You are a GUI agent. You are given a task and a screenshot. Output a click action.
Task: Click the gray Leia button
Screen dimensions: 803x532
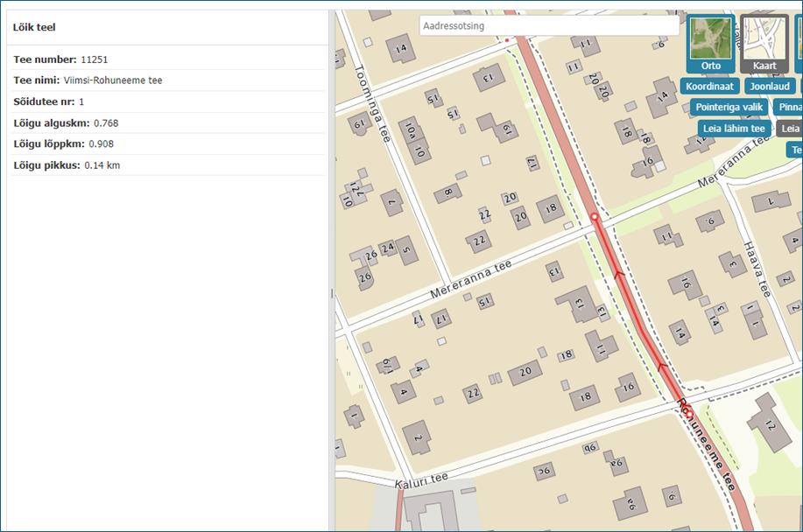point(791,129)
